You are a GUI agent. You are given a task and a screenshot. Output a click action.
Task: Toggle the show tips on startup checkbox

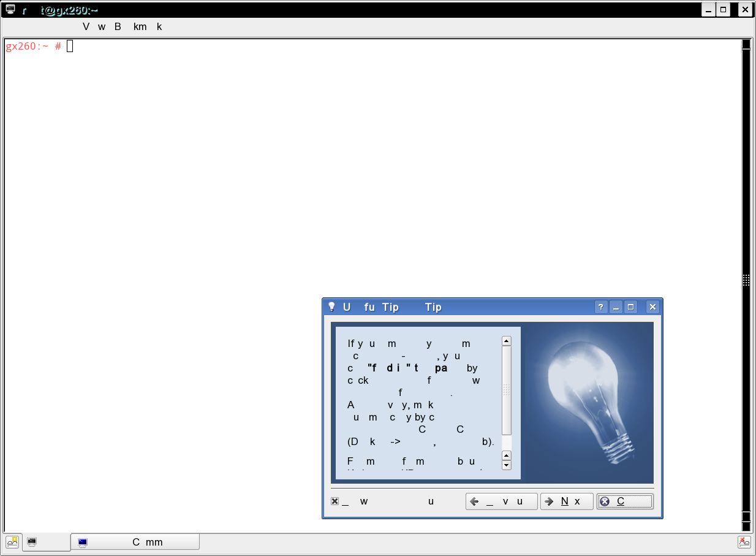pyautogui.click(x=335, y=501)
